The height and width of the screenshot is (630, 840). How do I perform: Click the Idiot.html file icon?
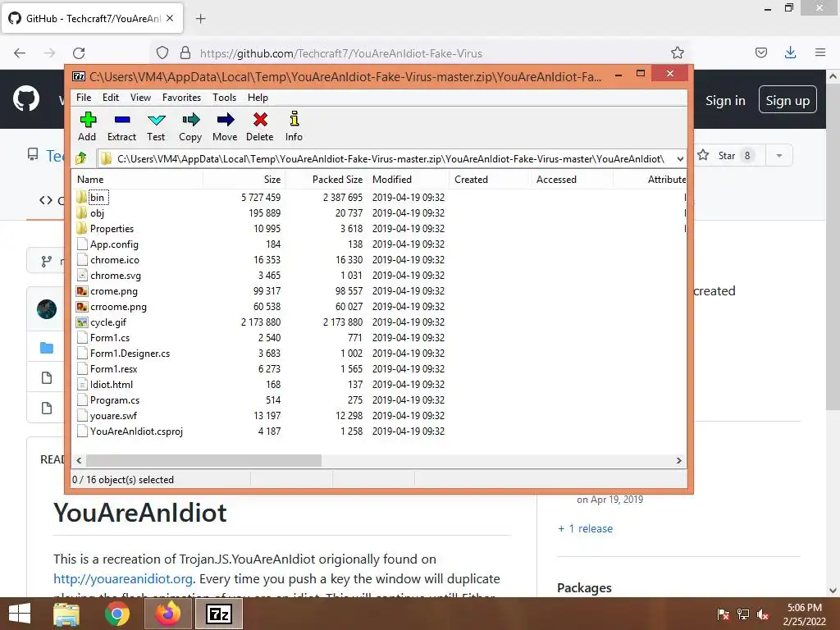[81, 384]
